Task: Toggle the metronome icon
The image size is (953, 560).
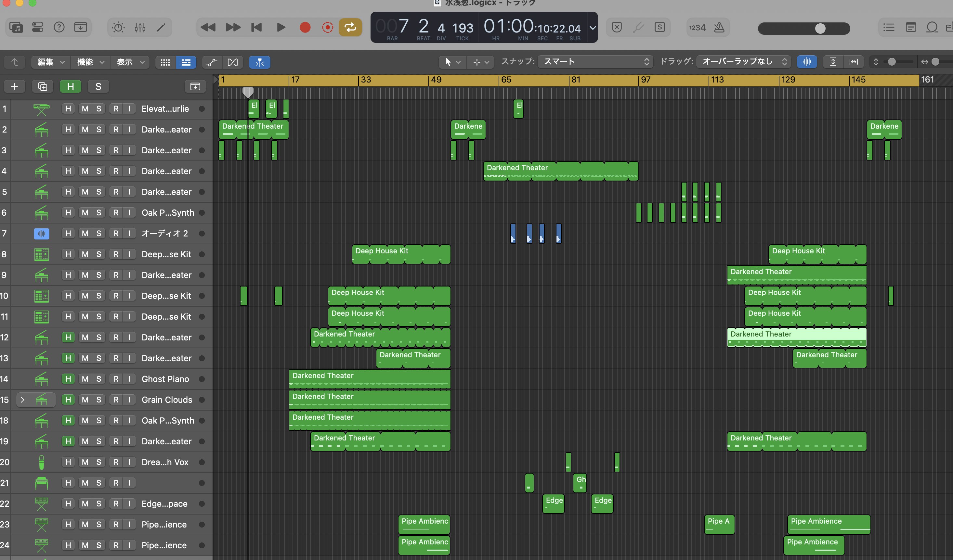Action: click(x=719, y=27)
